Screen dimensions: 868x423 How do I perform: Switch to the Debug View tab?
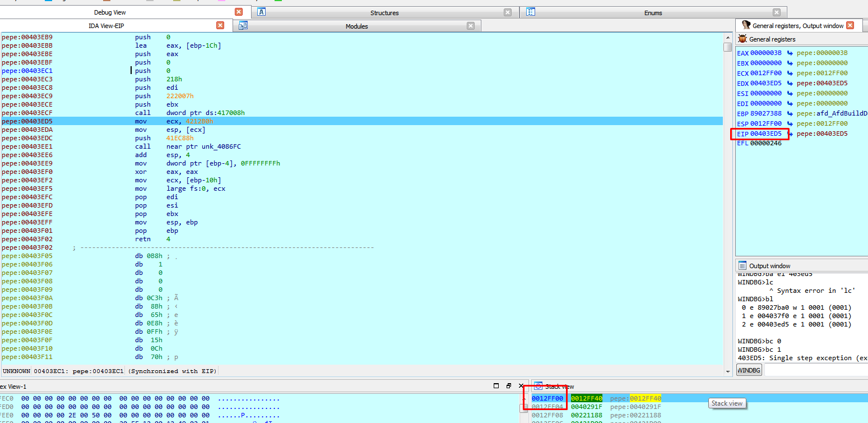tap(110, 12)
